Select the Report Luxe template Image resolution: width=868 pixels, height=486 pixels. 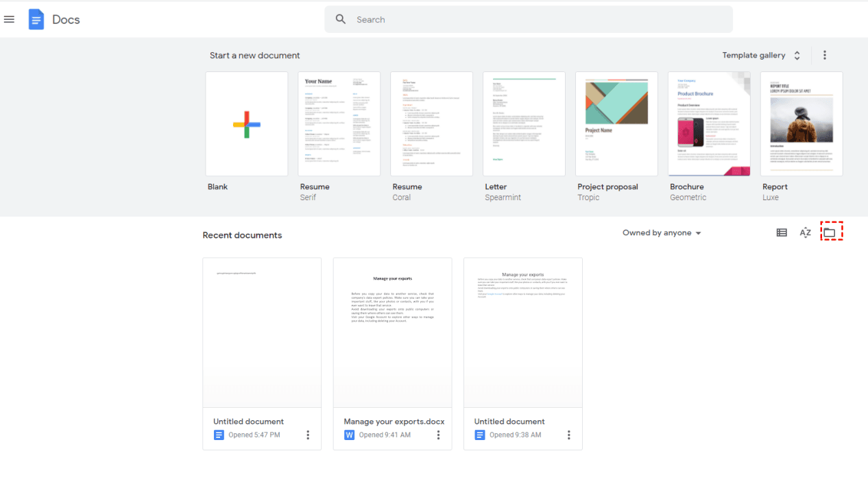(x=801, y=124)
